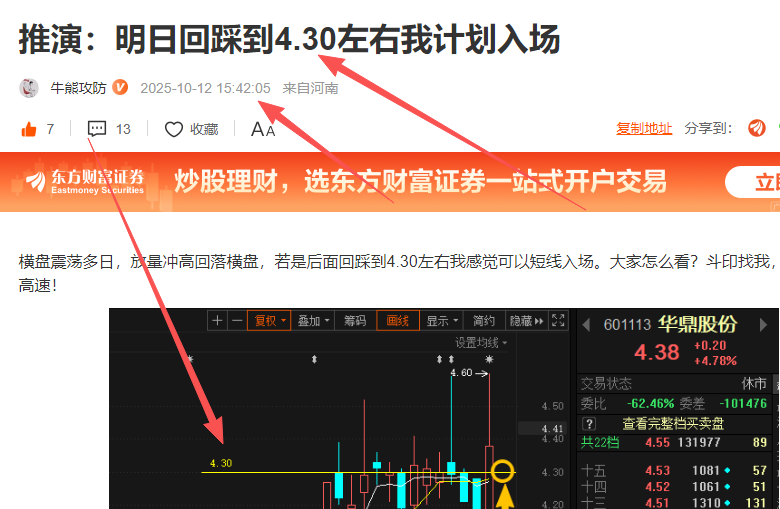Click the 委差 -101476 value

tap(743, 404)
